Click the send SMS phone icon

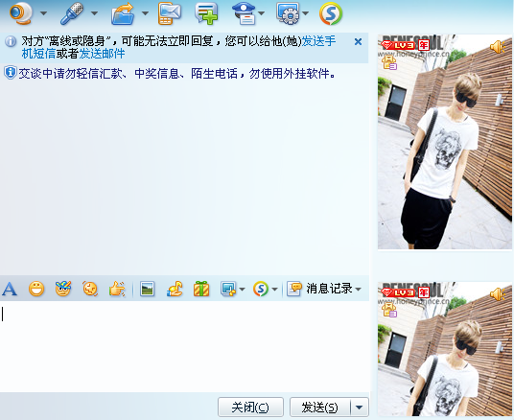169,13
